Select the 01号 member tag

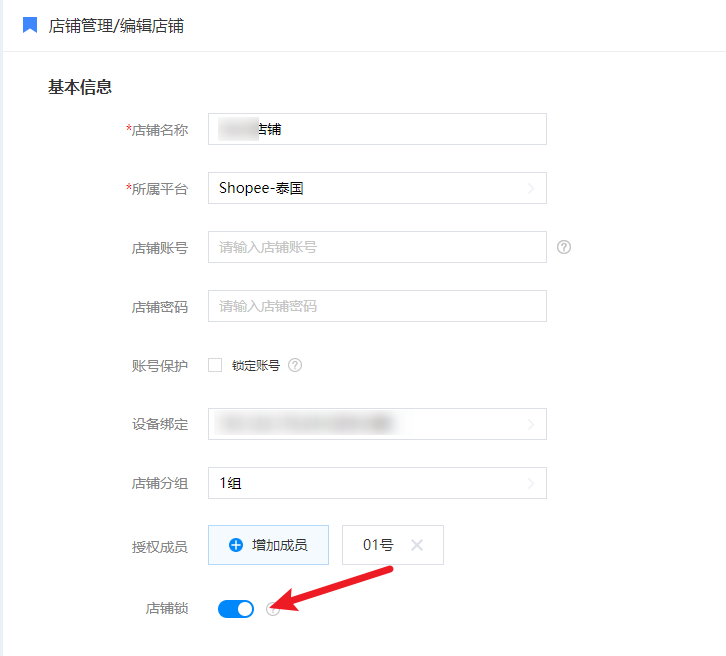pos(378,545)
